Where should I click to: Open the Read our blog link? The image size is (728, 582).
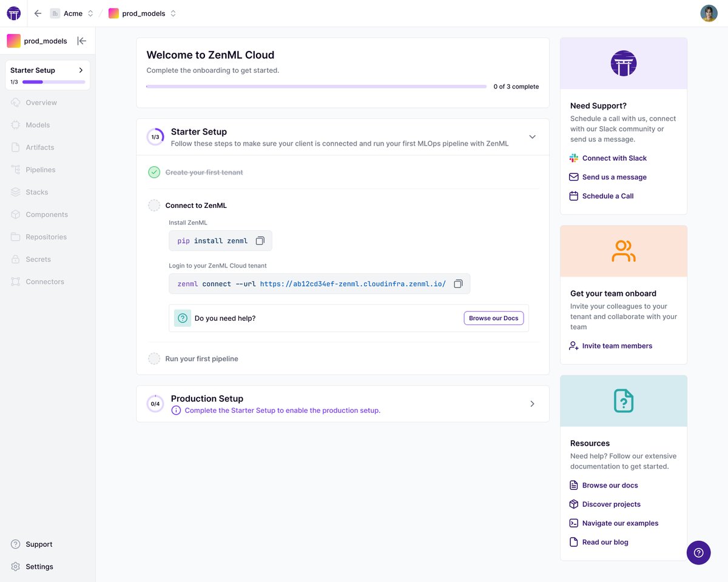coord(605,542)
